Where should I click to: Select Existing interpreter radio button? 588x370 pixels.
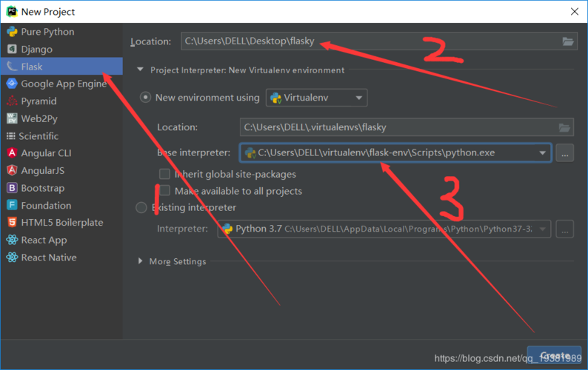tap(141, 207)
